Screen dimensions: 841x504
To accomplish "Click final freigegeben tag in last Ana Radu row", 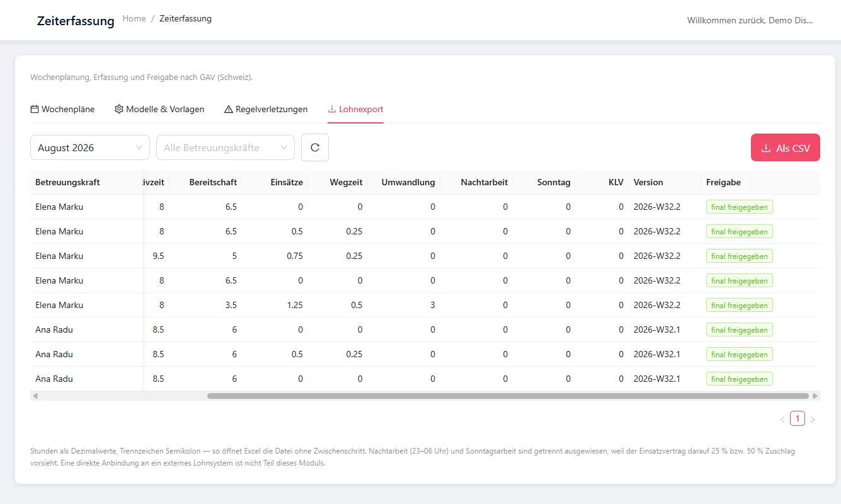I will click(740, 379).
